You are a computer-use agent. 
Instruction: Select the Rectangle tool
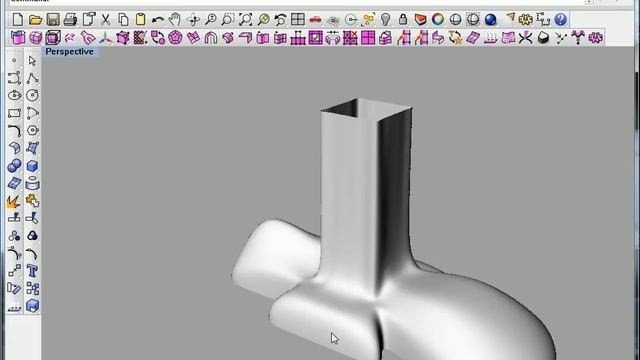[x=14, y=113]
